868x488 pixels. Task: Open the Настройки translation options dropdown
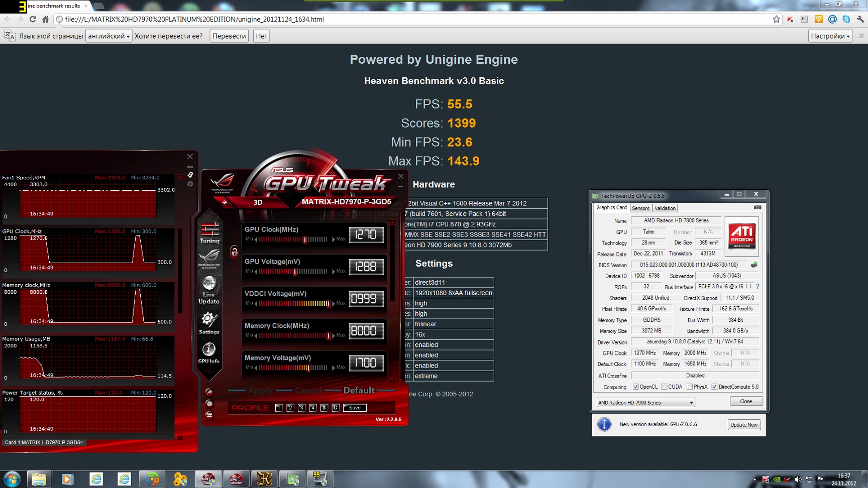click(830, 36)
